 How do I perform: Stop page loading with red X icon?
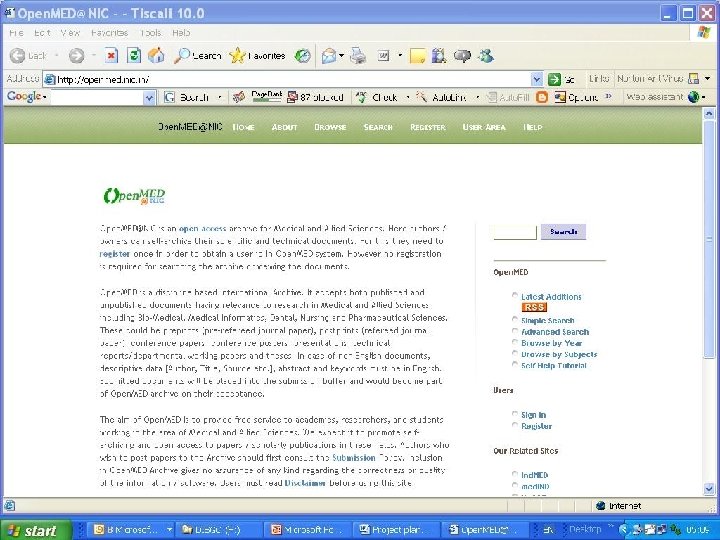[x=111, y=56]
